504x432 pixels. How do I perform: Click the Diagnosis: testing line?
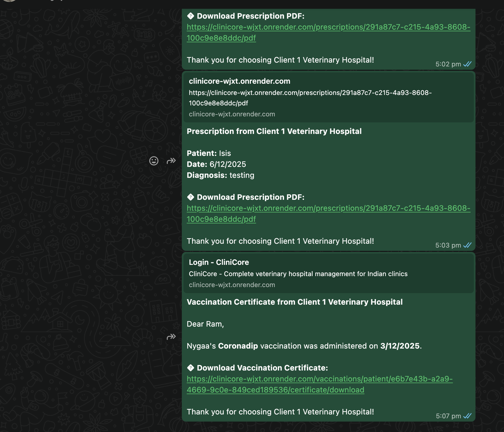click(220, 175)
